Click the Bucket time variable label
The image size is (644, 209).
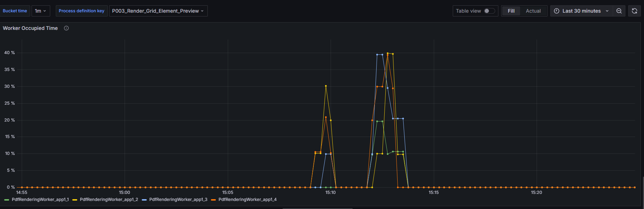click(x=15, y=11)
